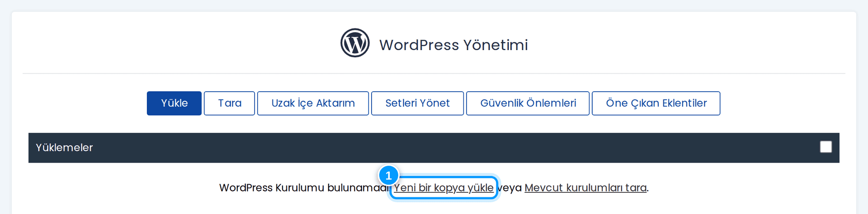Tick the Yüklemeler header checkbox
Image resolution: width=868 pixels, height=214 pixels.
click(826, 147)
